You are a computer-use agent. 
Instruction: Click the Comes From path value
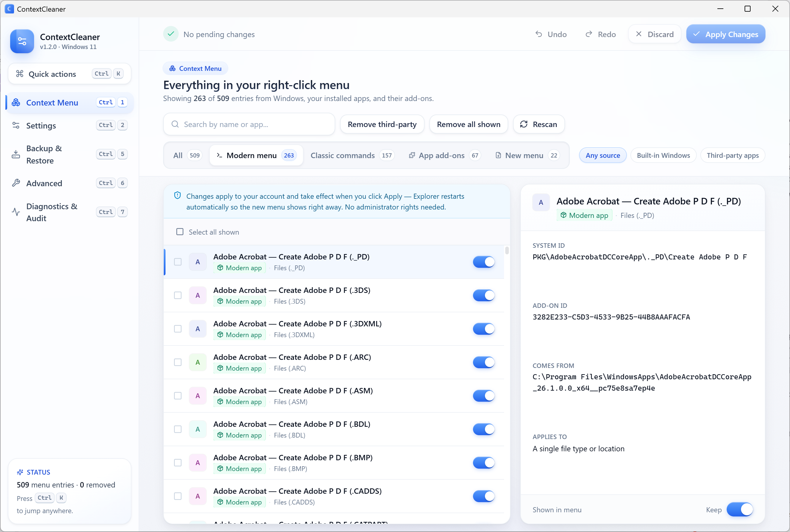642,382
